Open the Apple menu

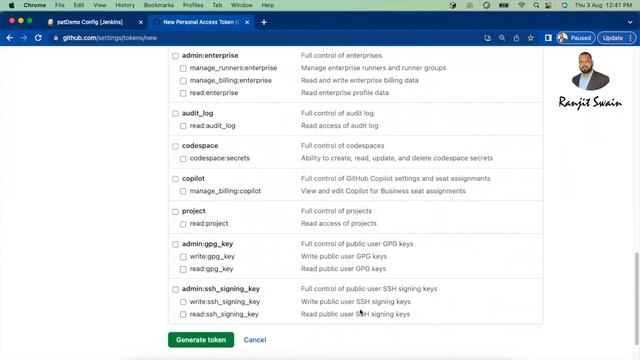11,5
